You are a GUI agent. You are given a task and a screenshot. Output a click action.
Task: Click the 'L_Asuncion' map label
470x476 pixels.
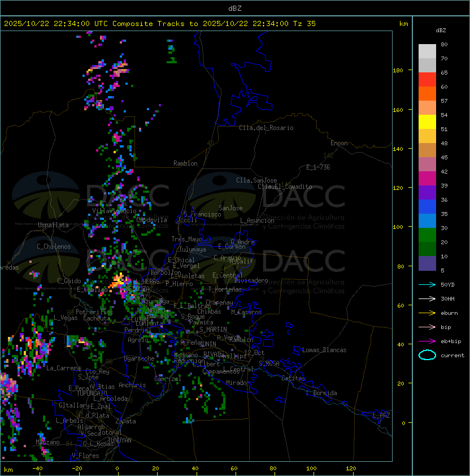click(x=257, y=220)
